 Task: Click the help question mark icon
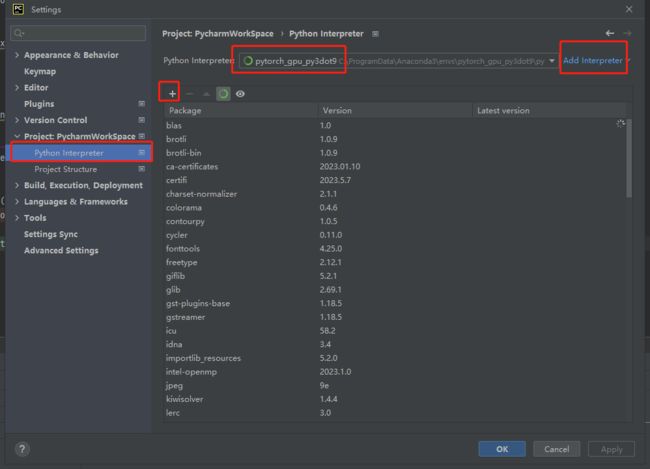[x=22, y=449]
